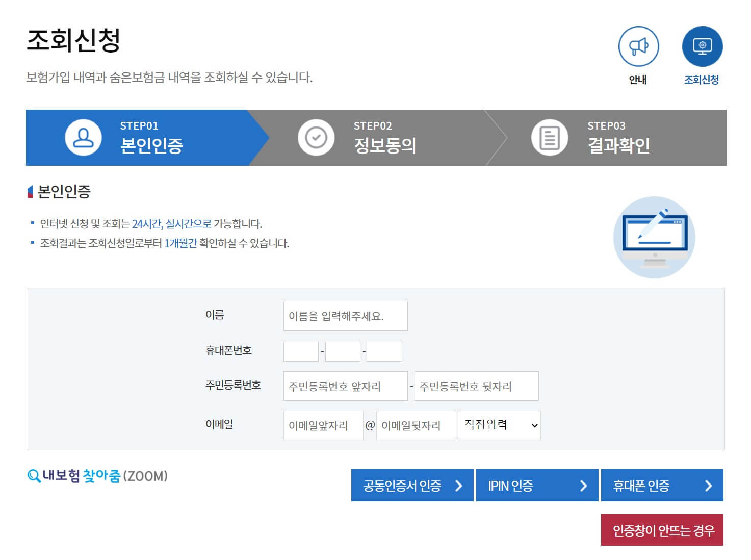Click the 공동인증서 인증 button
The width and height of the screenshot is (751, 560).
pyautogui.click(x=412, y=486)
